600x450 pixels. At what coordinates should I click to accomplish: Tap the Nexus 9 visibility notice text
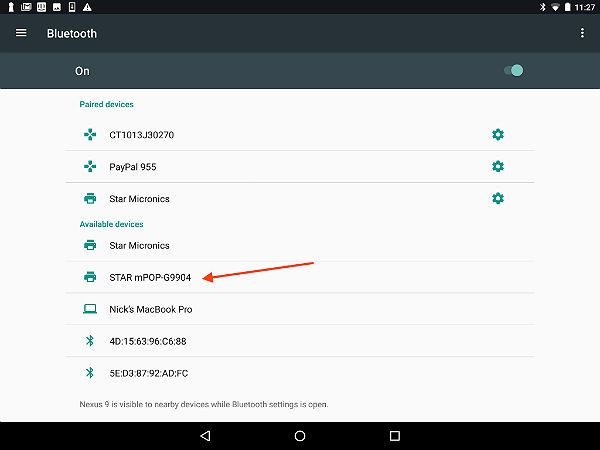point(204,404)
